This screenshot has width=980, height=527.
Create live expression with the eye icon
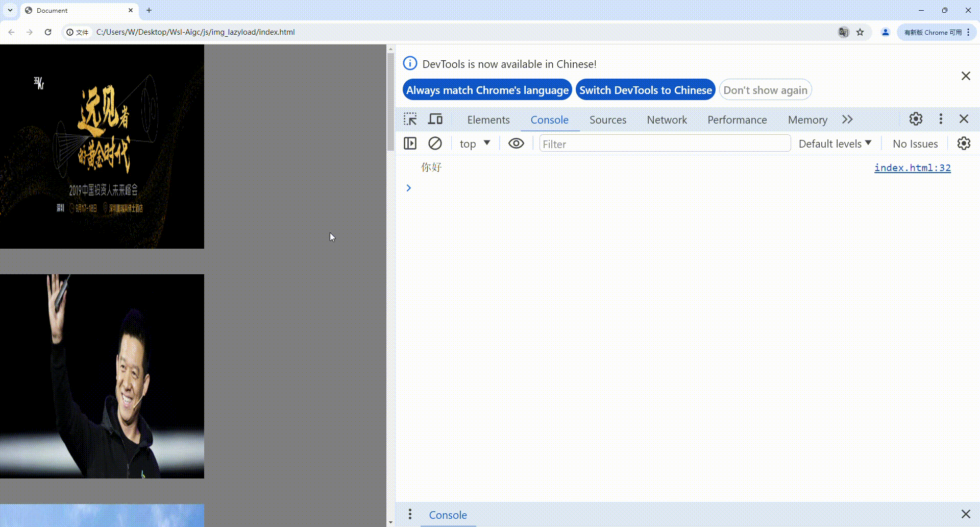pyautogui.click(x=516, y=143)
